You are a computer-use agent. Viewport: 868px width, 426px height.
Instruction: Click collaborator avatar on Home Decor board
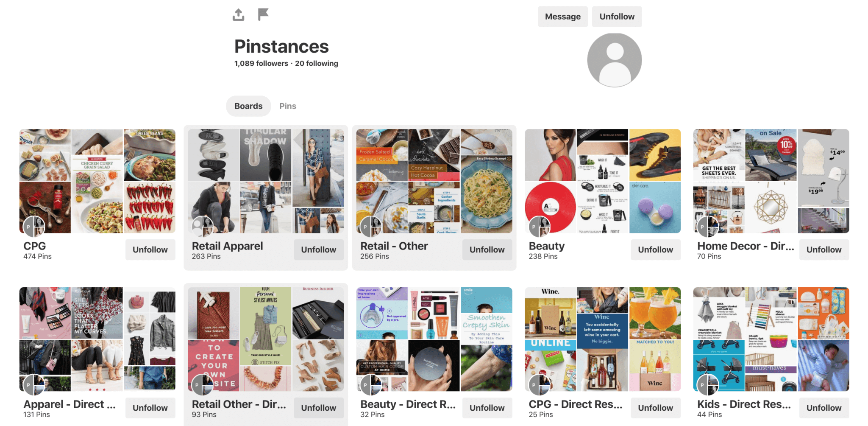point(707,227)
